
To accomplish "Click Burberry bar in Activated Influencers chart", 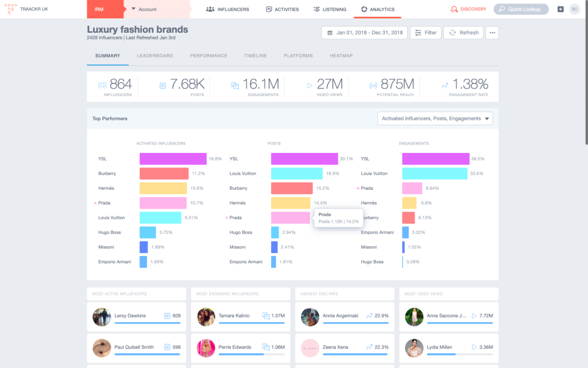I will pyautogui.click(x=164, y=174).
